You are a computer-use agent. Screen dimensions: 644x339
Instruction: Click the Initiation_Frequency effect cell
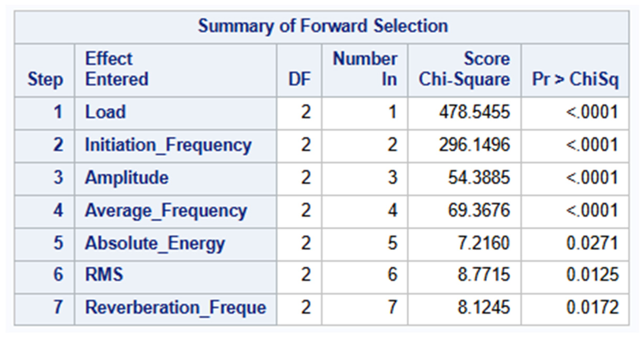tap(175, 146)
